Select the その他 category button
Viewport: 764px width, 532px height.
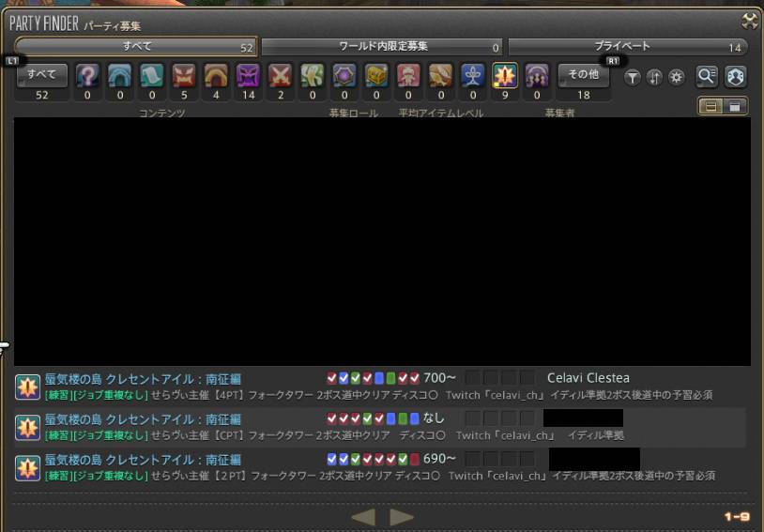point(583,75)
